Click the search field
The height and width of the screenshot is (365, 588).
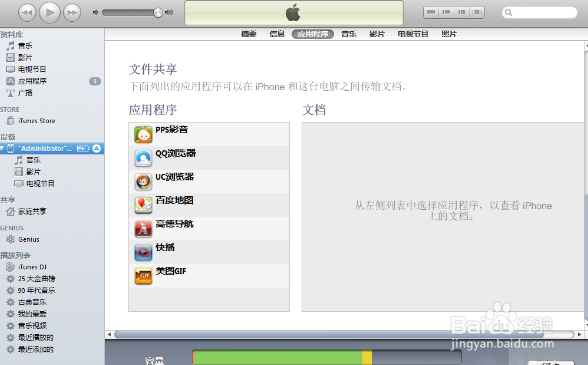tap(539, 12)
